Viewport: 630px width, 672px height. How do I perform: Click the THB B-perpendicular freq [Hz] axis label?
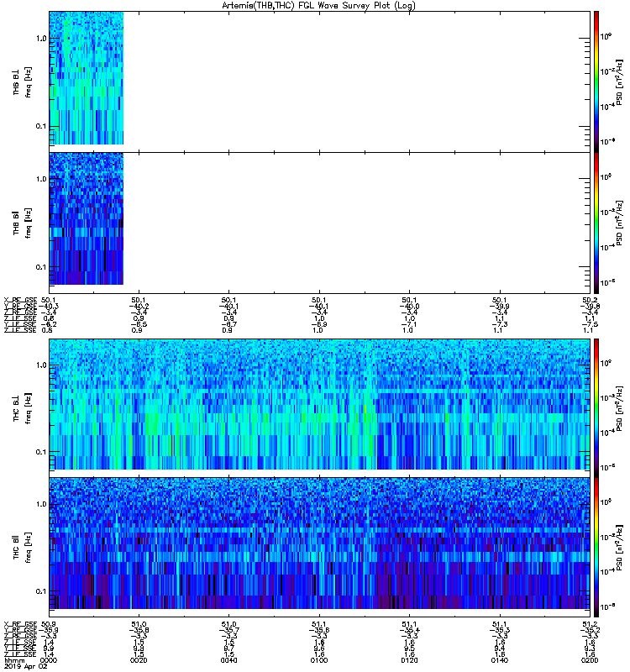pos(29,82)
